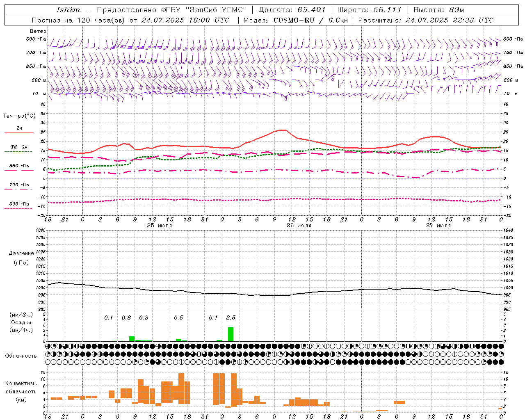The image size is (525, 420).
Task: Click the Осадки precipitation label
Action: point(21,322)
